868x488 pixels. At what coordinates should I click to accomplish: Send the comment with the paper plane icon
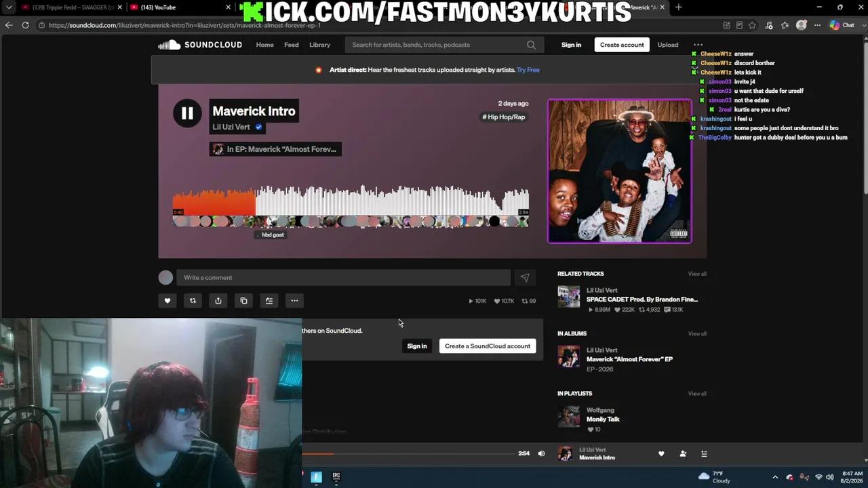tap(525, 277)
